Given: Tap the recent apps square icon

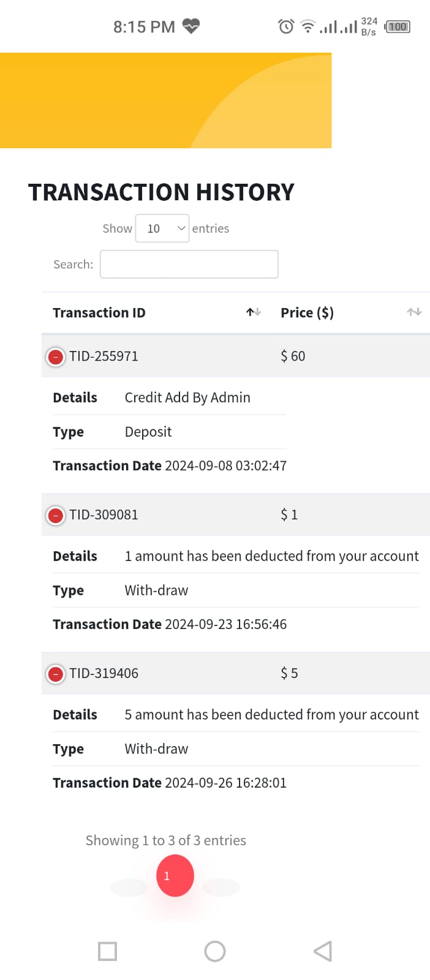Looking at the screenshot, I should [108, 951].
